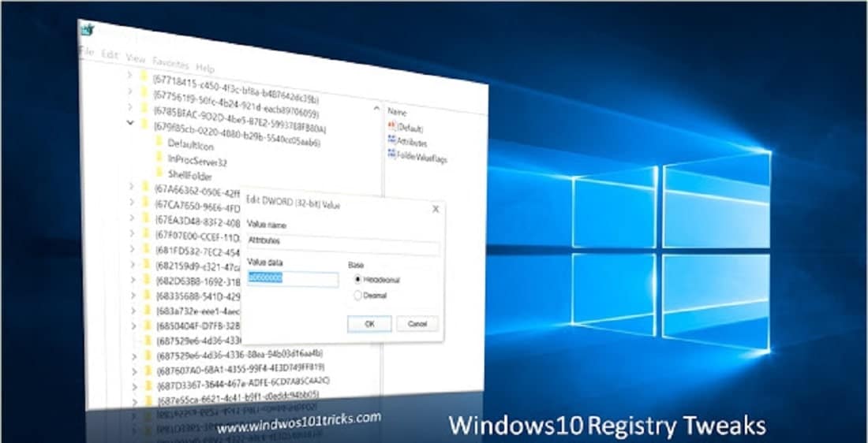Click folder icon of key {687D3367-3644
868x443 pixels.
148,385
